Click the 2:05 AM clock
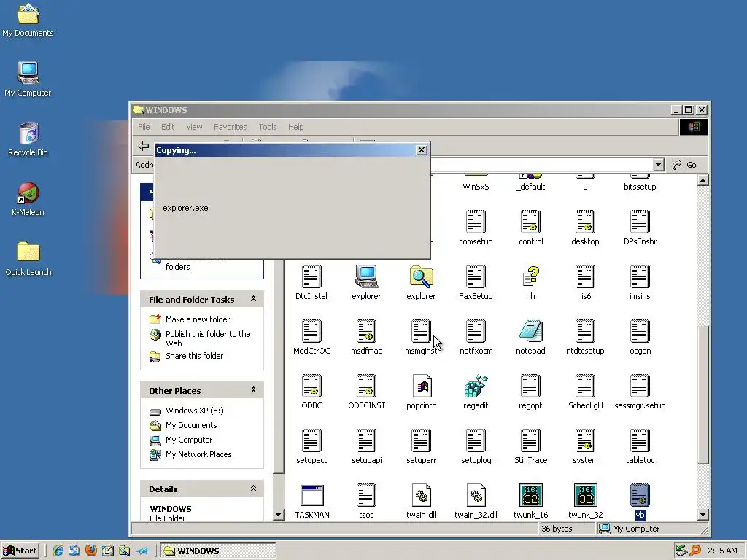Screen dimensions: 747x560 coord(722,551)
